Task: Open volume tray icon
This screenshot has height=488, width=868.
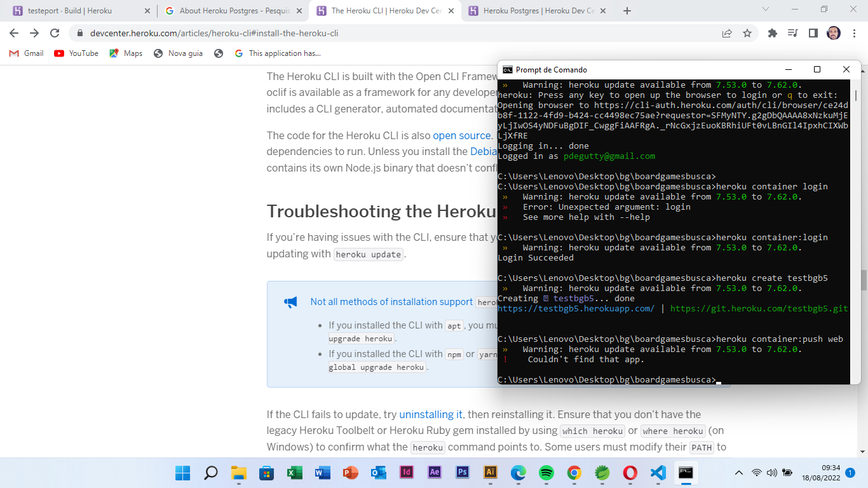Action: tap(772, 473)
